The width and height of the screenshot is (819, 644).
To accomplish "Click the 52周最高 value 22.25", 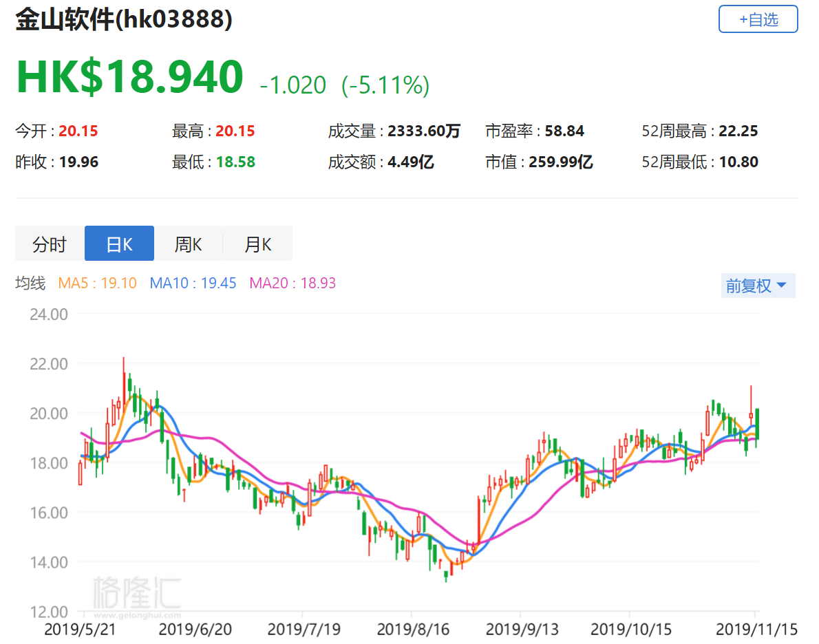I will tap(738, 131).
